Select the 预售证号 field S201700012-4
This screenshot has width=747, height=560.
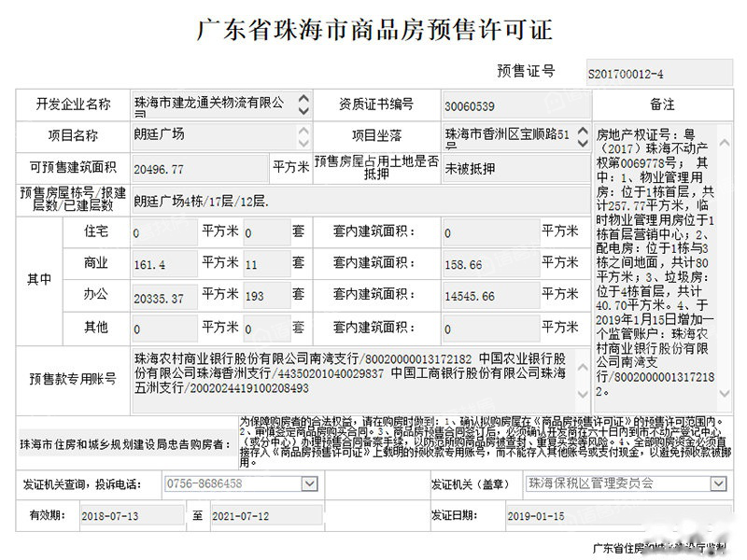coord(659,74)
